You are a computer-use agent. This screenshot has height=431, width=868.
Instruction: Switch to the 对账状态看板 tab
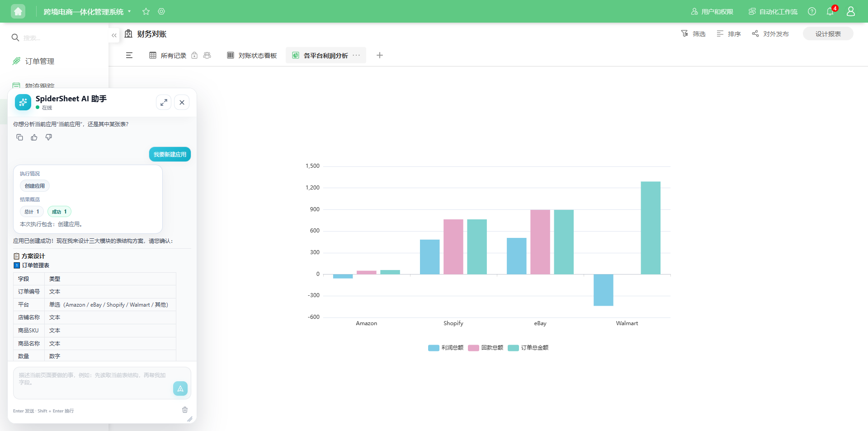(x=252, y=55)
